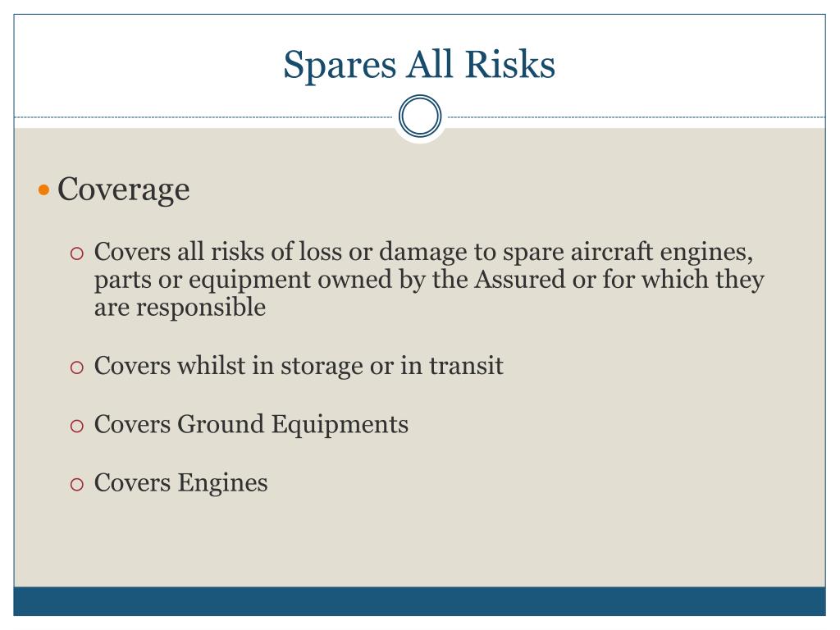840x630 pixels.
Task: Select the "Spares All Risks" slide title
Action: (419, 65)
